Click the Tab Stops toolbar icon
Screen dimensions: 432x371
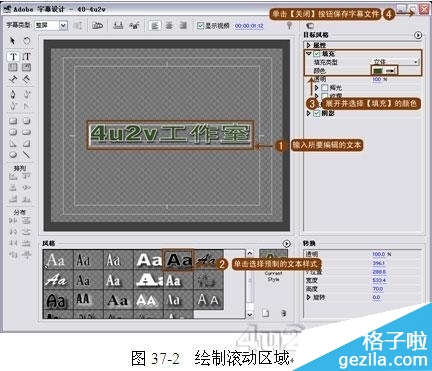(x=118, y=25)
